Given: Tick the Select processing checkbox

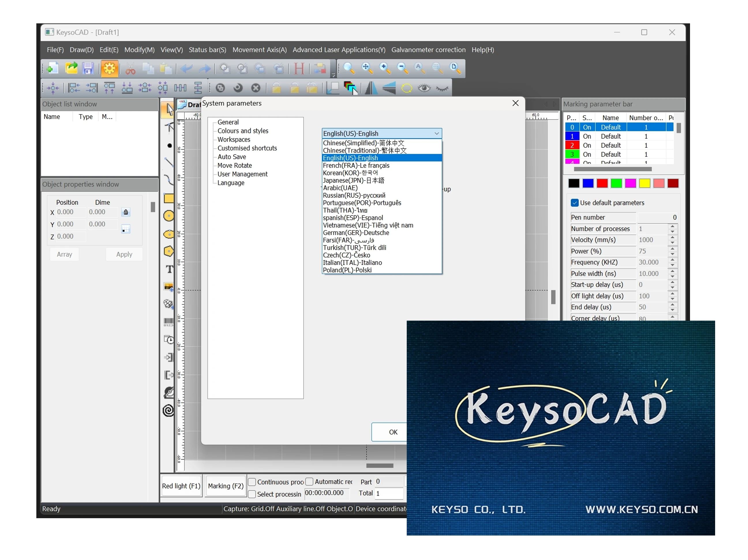Looking at the screenshot, I should pos(252,495).
